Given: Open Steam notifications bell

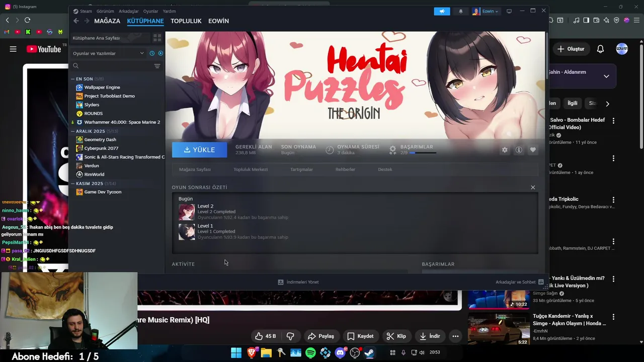Looking at the screenshot, I should coord(460,11).
